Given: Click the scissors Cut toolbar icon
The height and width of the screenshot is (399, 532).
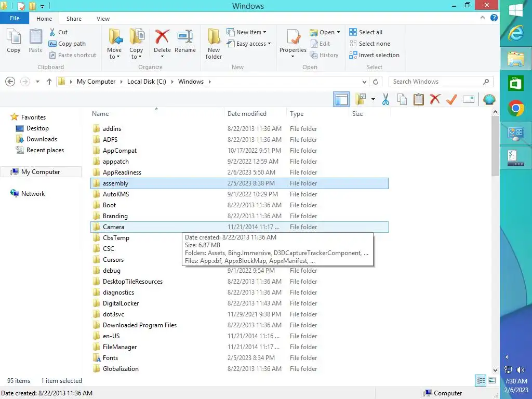Looking at the screenshot, I should 385,99.
